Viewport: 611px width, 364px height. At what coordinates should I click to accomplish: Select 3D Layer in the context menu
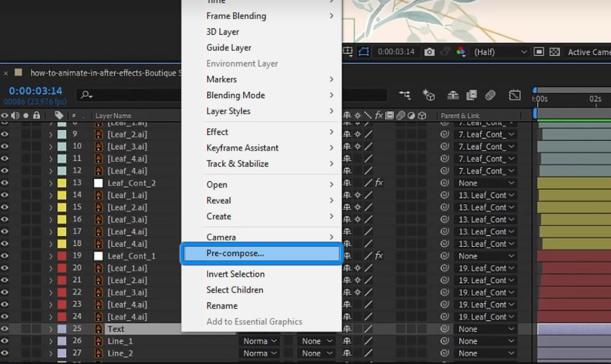[261, 32]
